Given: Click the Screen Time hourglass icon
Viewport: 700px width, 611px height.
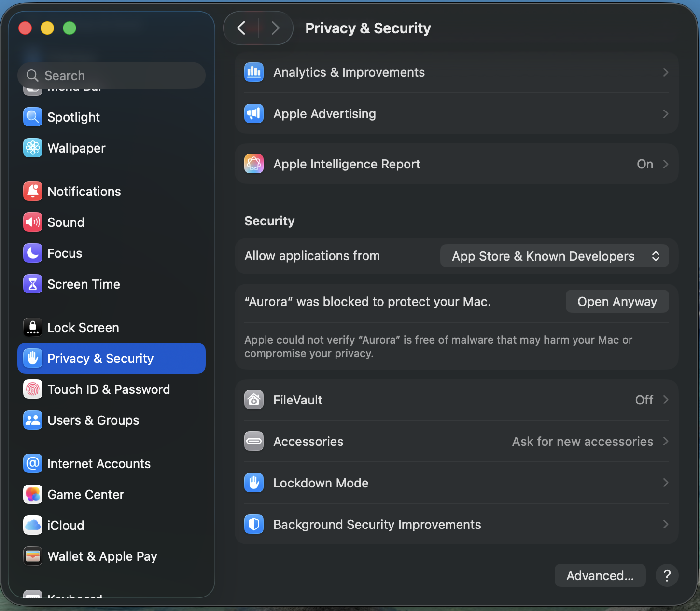Looking at the screenshot, I should point(33,284).
